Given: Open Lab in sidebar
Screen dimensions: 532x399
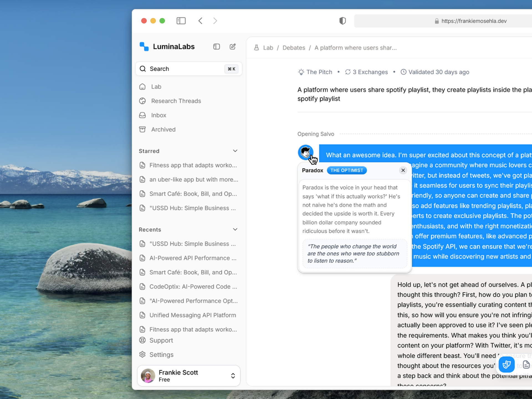Looking at the screenshot, I should [x=189, y=87].
